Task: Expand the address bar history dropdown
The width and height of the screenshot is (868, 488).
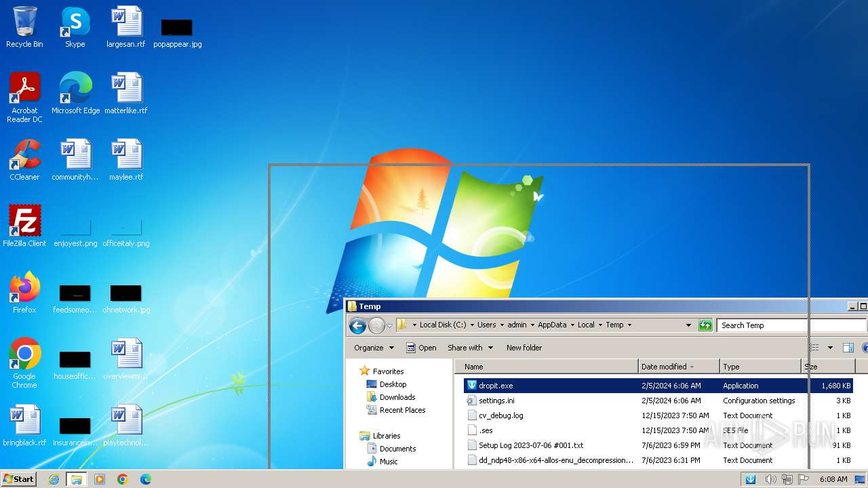Action: (688, 325)
